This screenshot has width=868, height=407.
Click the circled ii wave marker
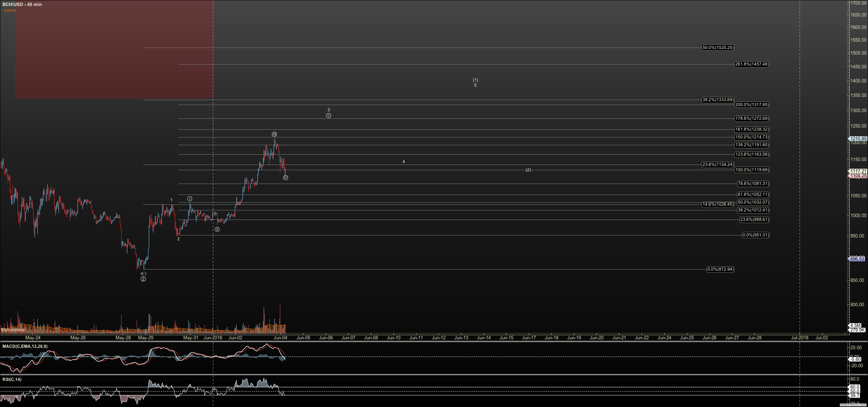[x=217, y=229]
